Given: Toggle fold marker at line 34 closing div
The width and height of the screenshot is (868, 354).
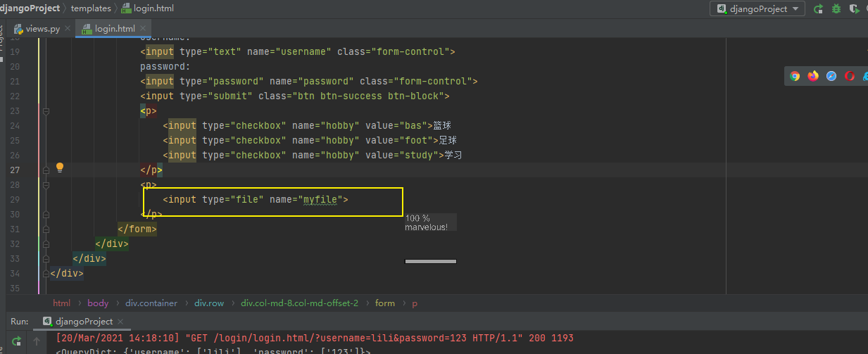Looking at the screenshot, I should point(46,274).
